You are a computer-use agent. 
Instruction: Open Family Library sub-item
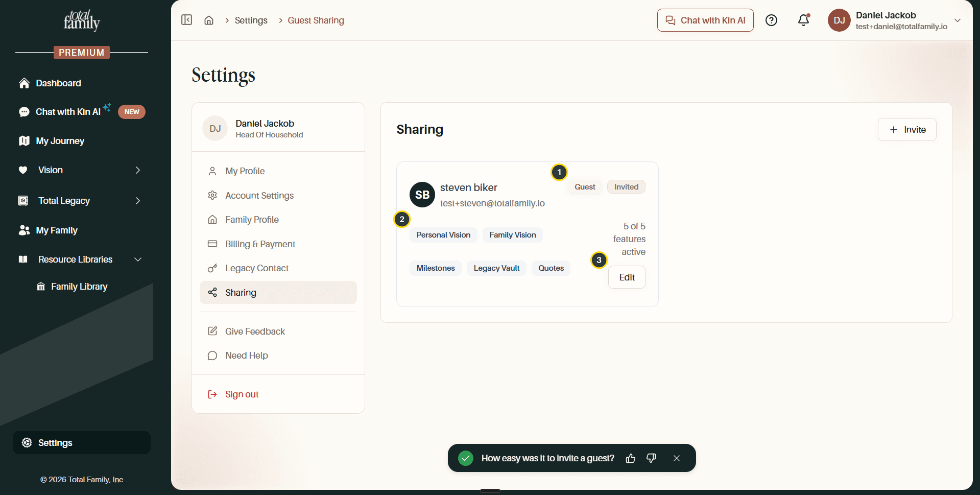point(79,287)
